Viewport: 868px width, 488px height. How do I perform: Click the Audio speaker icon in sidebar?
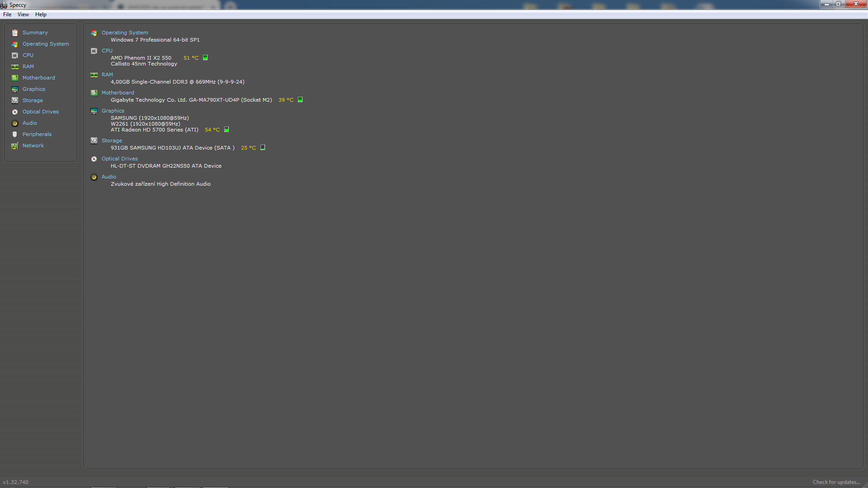(15, 123)
